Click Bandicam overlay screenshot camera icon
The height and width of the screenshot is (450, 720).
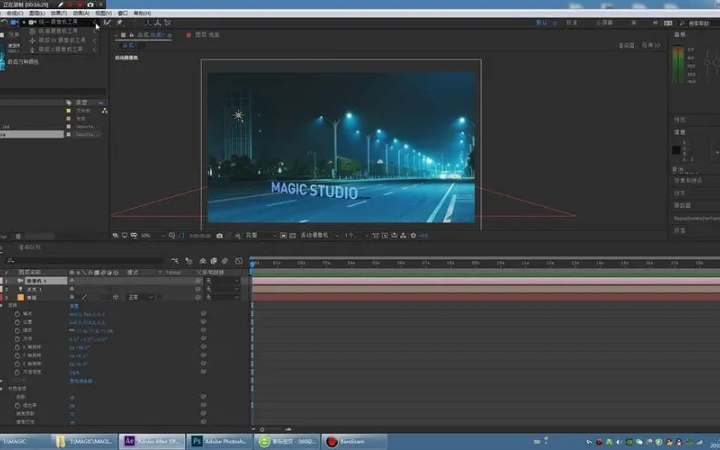(90, 4)
